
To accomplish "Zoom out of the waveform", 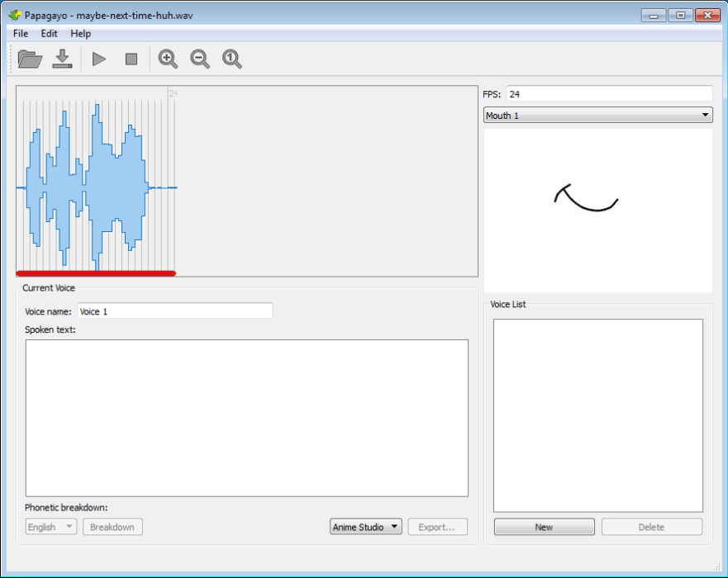I will tap(199, 59).
